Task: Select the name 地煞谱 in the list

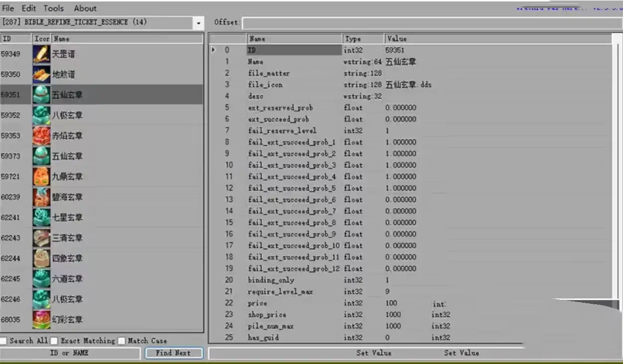Action: click(x=64, y=74)
